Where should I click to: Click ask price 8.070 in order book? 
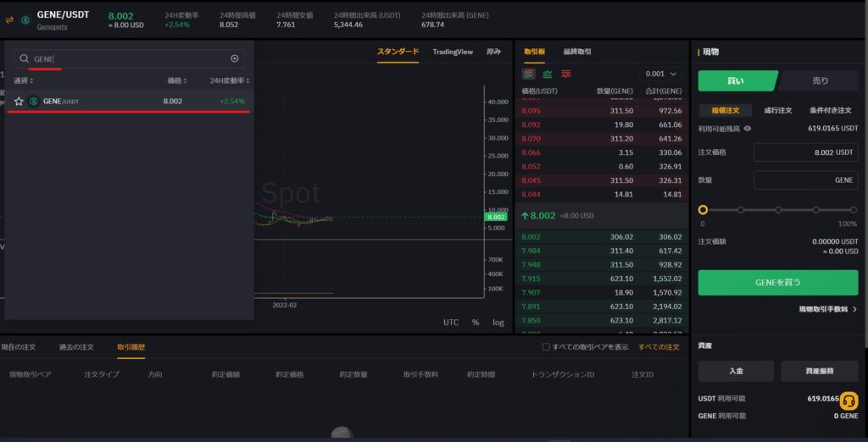tap(531, 138)
